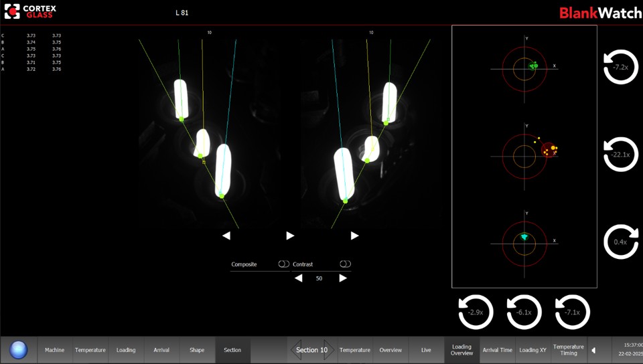Open the Loading XY tab
Image resolution: width=643 pixels, height=364 pixels.
(532, 350)
